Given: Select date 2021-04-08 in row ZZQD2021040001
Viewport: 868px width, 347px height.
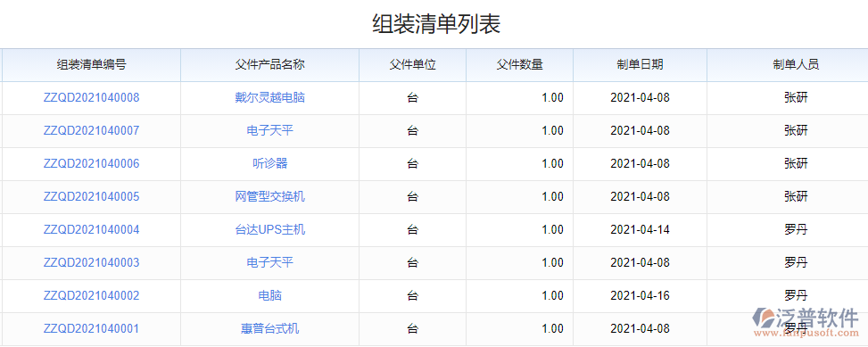Looking at the screenshot, I should [640, 329].
